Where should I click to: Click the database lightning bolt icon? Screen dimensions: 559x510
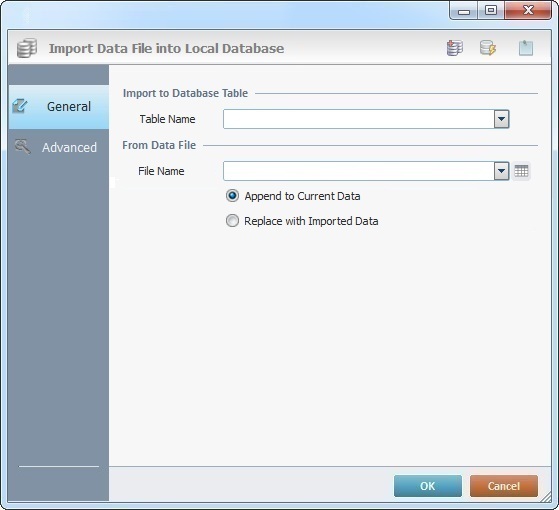click(488, 48)
